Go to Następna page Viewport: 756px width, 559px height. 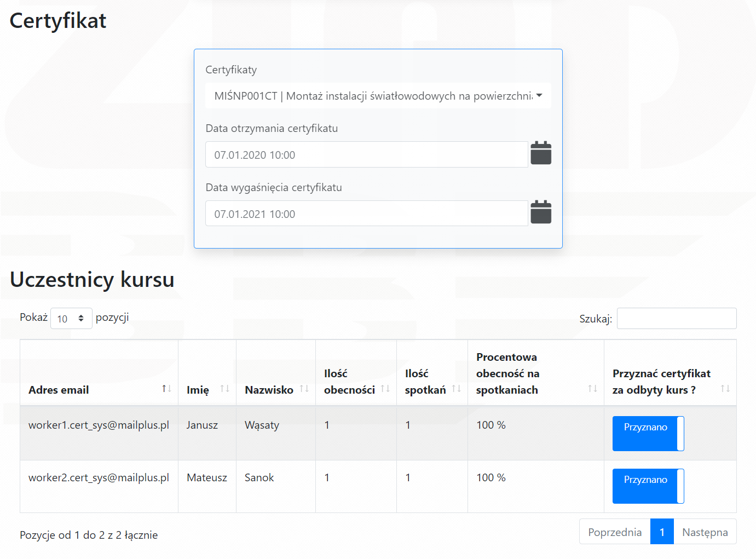[x=705, y=532]
